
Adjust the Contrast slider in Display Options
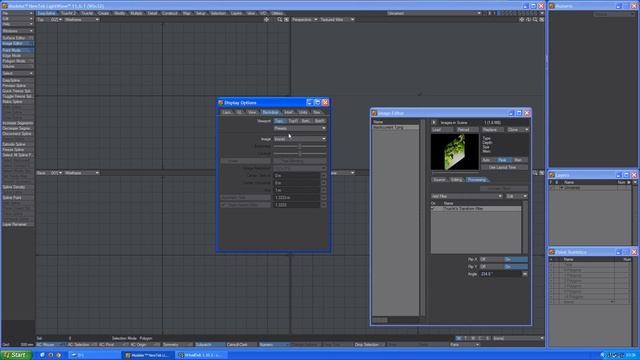coord(300,153)
